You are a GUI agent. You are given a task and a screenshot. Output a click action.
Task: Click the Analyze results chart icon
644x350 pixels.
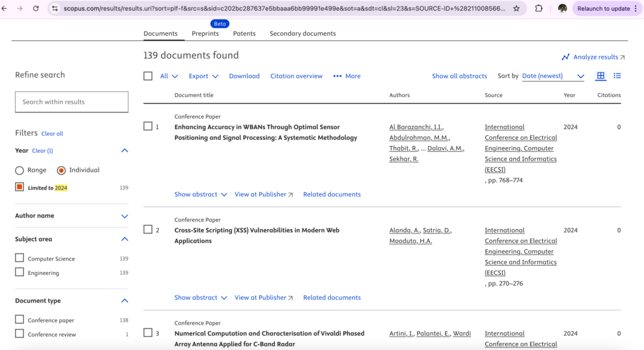565,57
